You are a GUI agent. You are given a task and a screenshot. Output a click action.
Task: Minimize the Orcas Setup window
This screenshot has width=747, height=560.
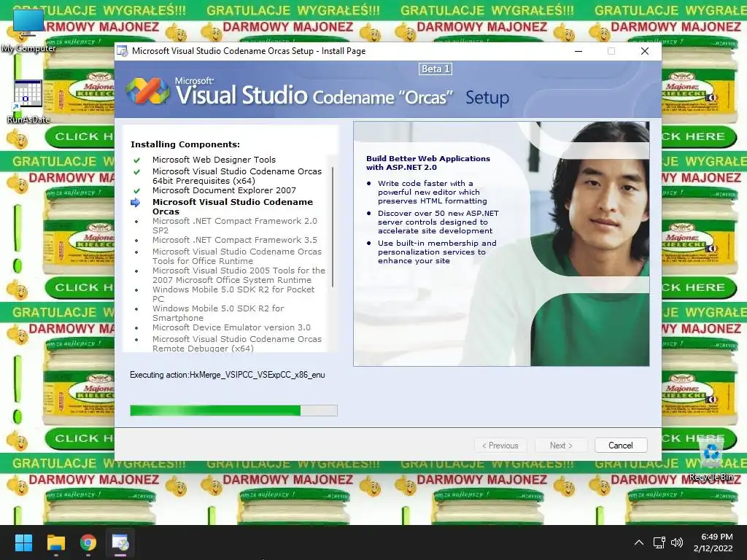578,51
